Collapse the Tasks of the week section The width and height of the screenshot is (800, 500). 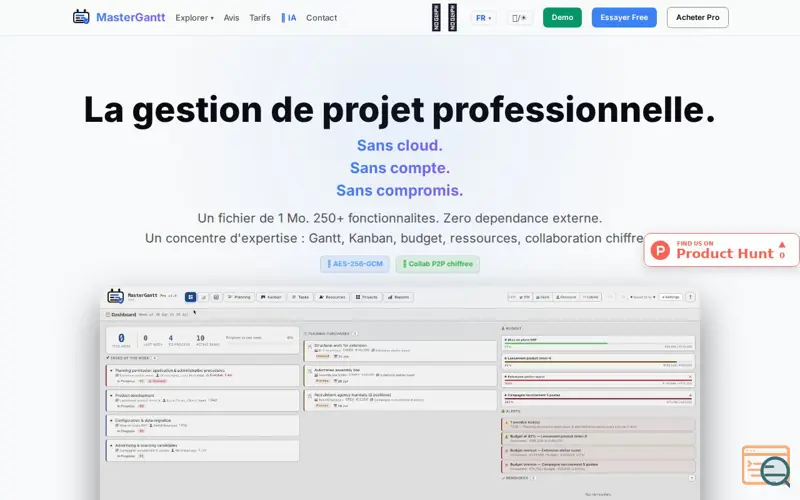[132, 358]
